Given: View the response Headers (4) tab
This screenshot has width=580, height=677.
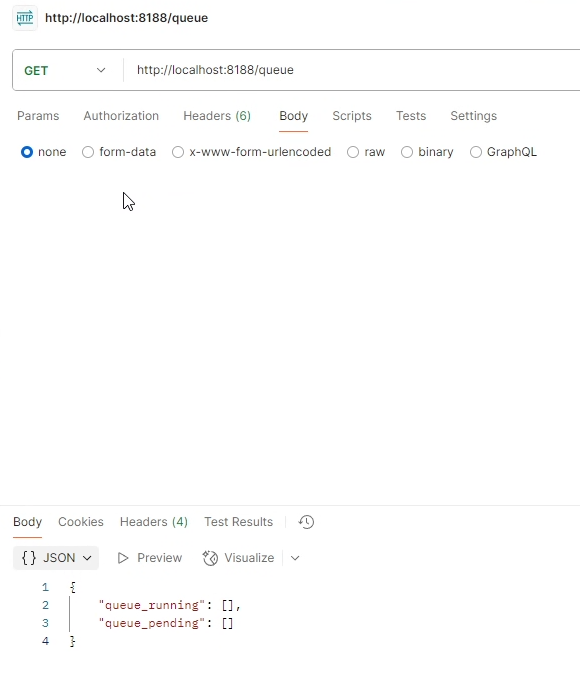Looking at the screenshot, I should coord(154,522).
